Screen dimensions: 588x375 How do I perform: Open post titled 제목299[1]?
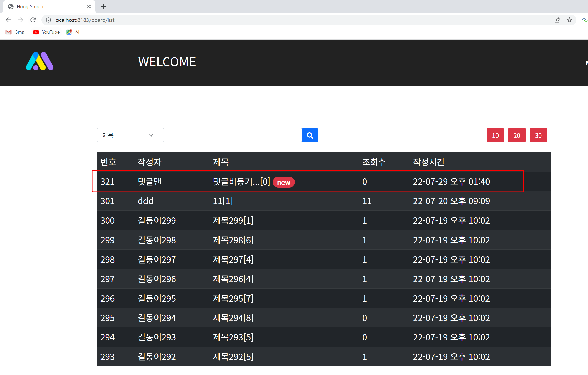point(233,220)
